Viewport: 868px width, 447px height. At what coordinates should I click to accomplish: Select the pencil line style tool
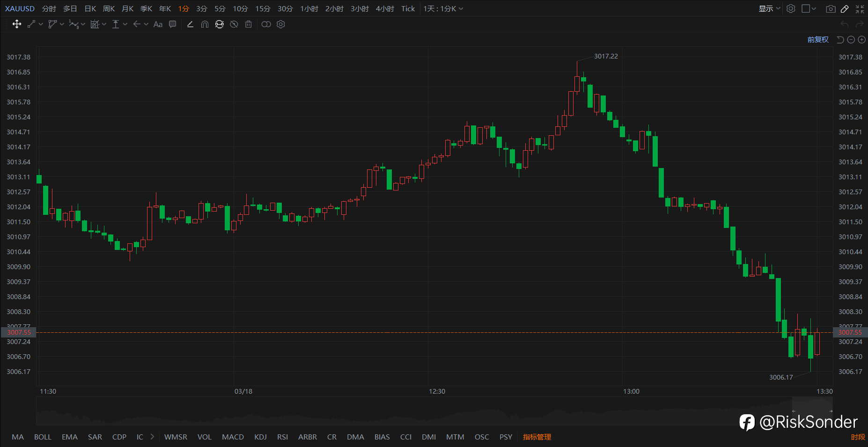[x=190, y=24]
